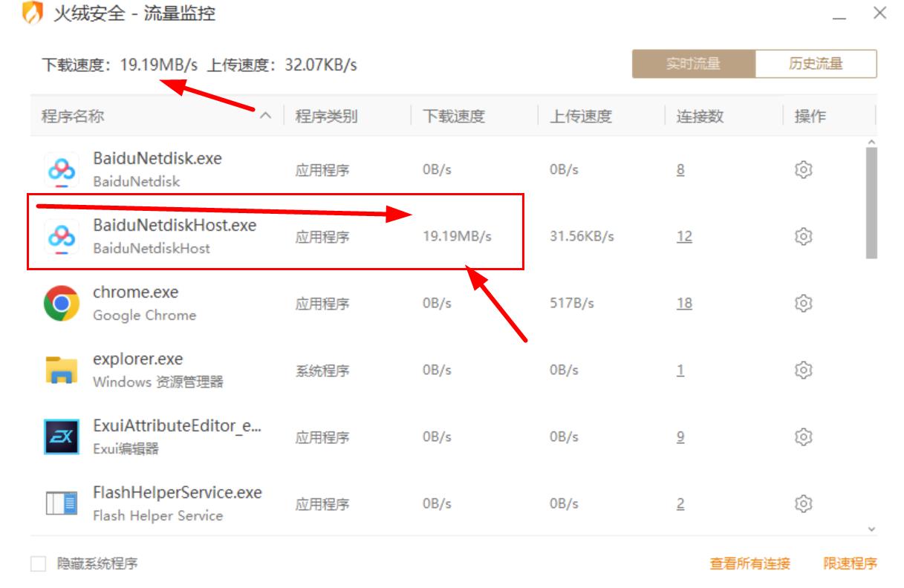Open the 查看所有连接 link
The height and width of the screenshot is (588, 904).
[x=750, y=563]
